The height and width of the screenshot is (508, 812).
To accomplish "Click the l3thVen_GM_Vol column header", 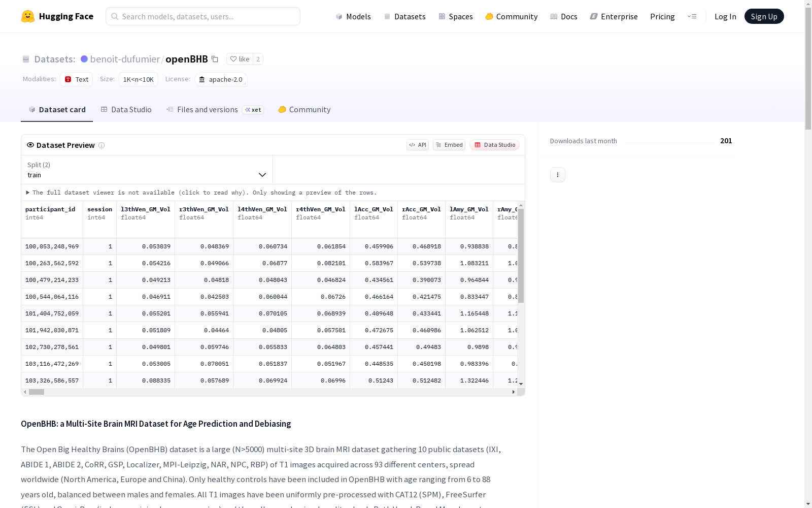I will [x=146, y=219].
